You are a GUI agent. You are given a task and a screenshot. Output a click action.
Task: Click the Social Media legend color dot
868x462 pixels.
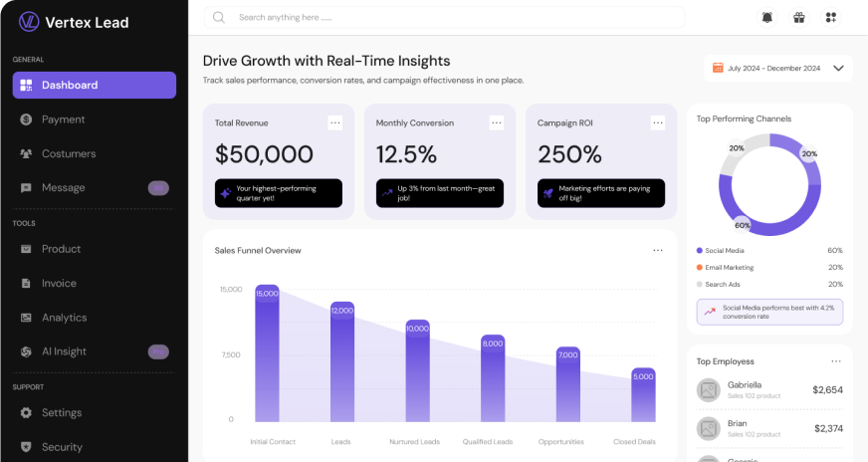[700, 251]
